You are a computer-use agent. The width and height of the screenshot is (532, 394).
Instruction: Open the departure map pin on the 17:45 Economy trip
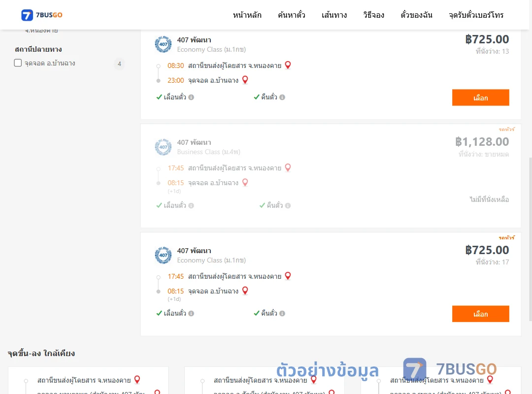pyautogui.click(x=288, y=276)
